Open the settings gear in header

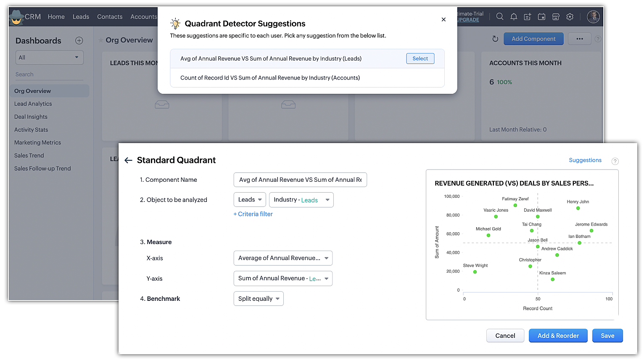[x=570, y=16]
